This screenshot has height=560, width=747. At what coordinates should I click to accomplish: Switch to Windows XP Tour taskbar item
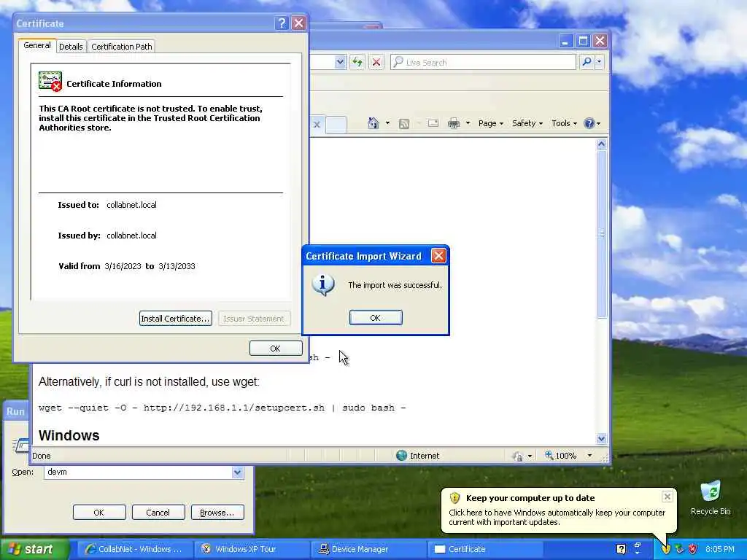(x=252, y=549)
